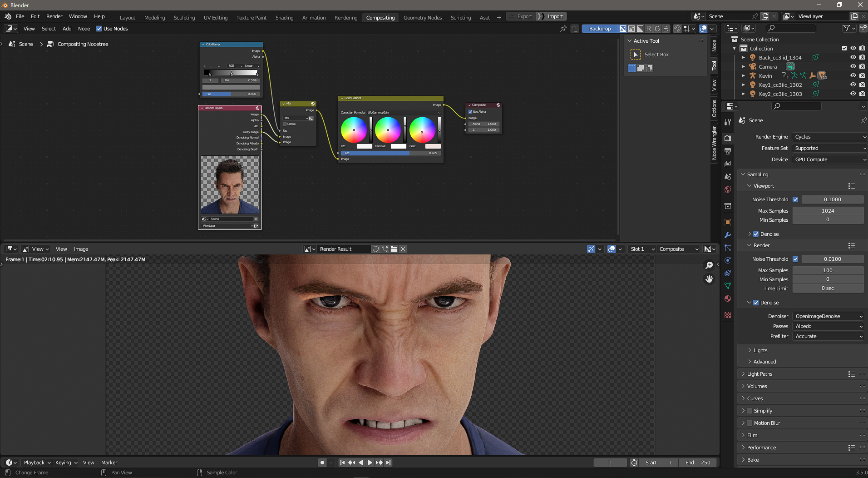Adjust the Color Balance Fac slider

tap(390, 153)
